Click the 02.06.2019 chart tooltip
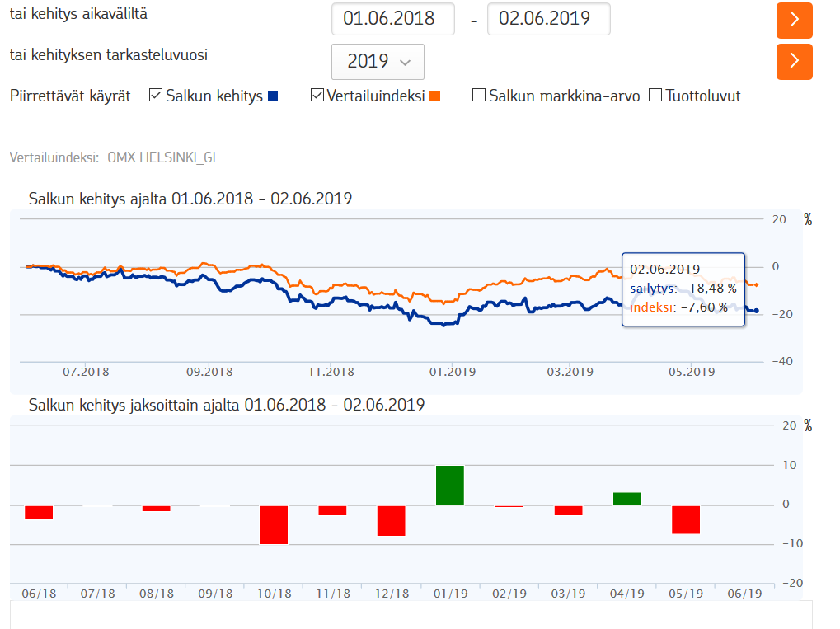This screenshot has width=840, height=629. coord(683,289)
